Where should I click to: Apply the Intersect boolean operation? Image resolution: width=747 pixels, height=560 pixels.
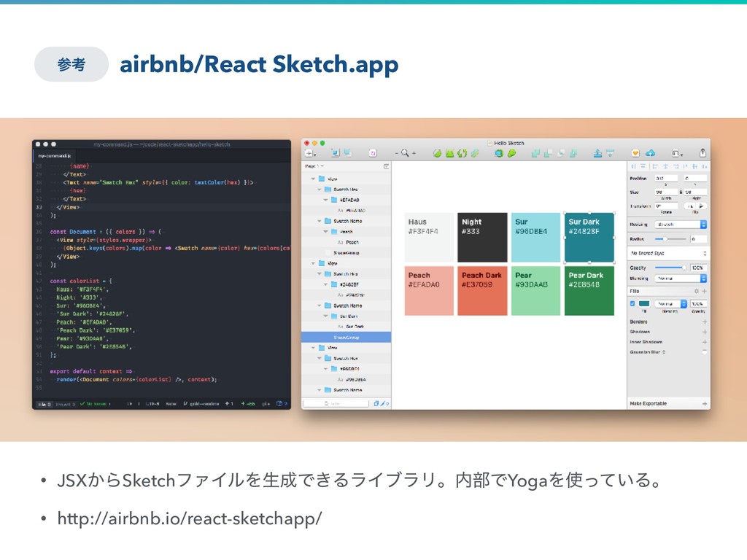click(x=561, y=153)
